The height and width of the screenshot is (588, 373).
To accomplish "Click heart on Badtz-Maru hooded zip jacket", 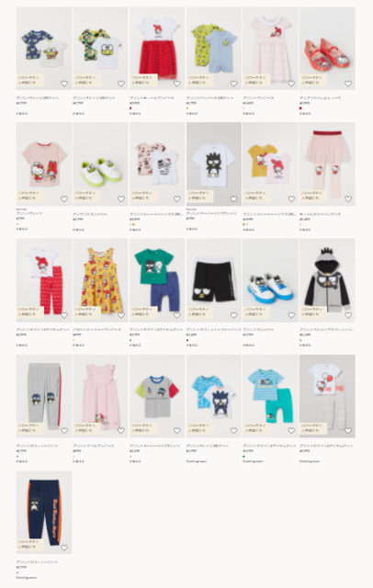I will pos(348,315).
